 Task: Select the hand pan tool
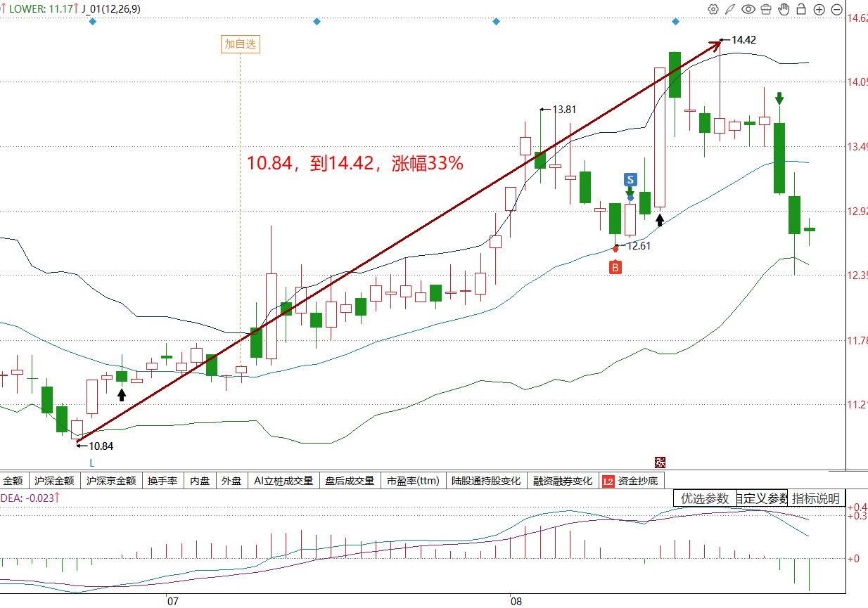[784, 9]
